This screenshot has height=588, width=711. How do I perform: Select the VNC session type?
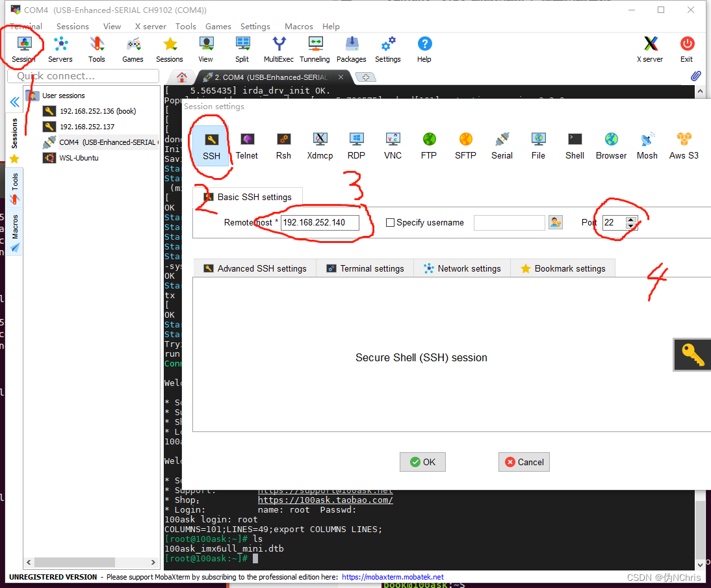[x=393, y=146]
